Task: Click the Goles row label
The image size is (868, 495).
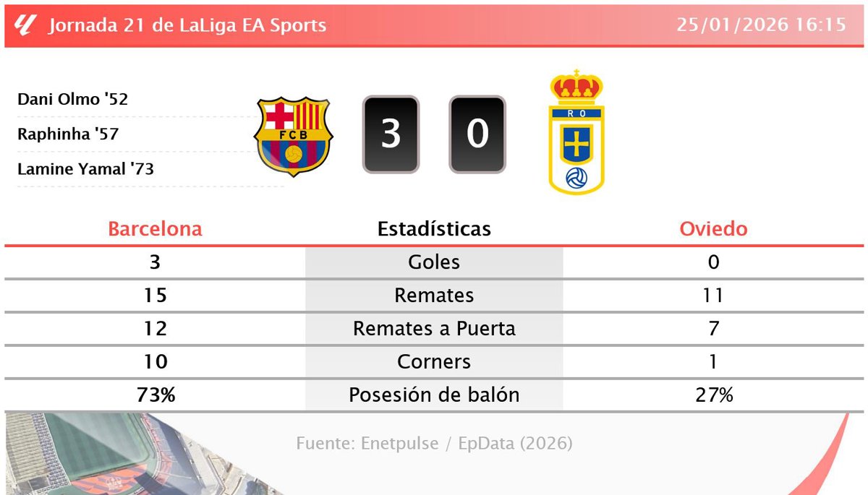Action: pyautogui.click(x=434, y=262)
